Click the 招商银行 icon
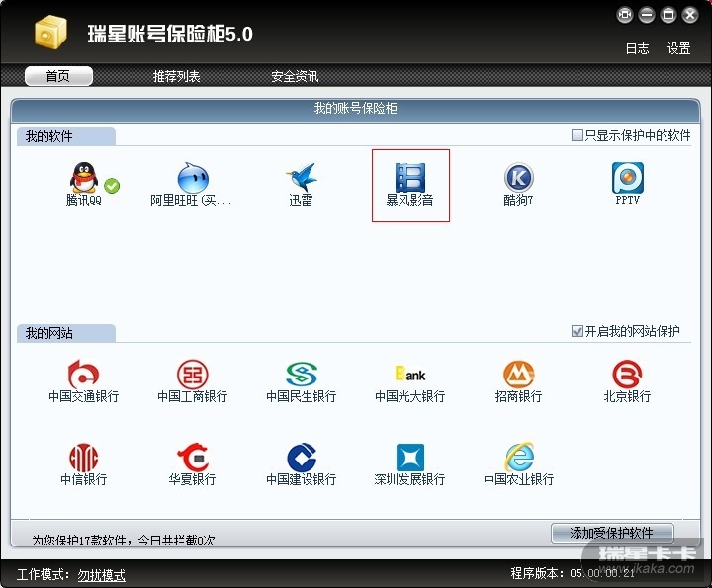The height and width of the screenshot is (588, 712). click(x=518, y=375)
